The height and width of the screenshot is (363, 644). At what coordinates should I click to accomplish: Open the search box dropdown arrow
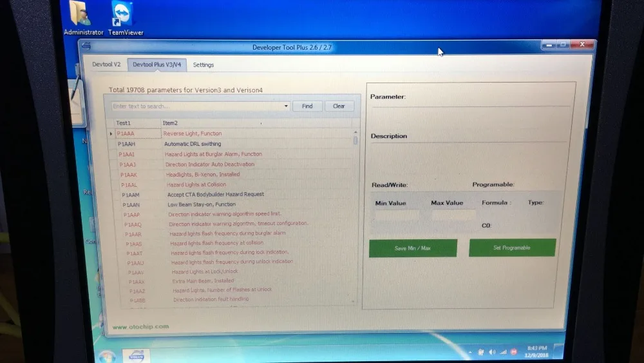point(287,106)
